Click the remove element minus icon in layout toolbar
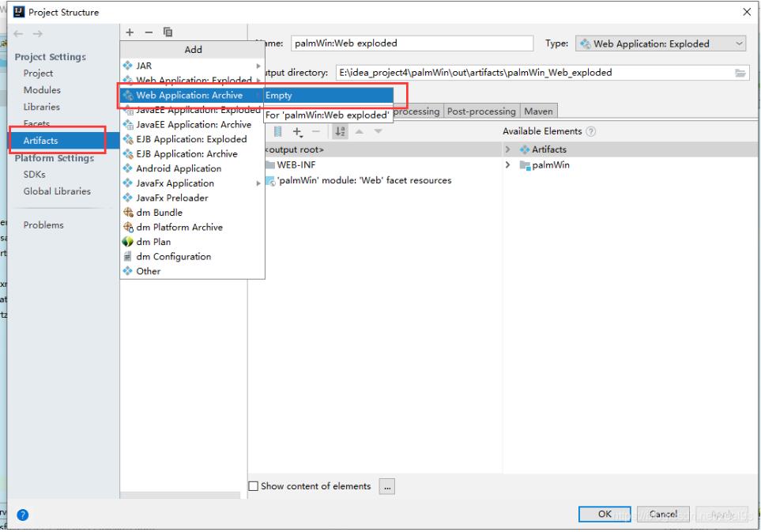The height and width of the screenshot is (532, 761). point(316,131)
